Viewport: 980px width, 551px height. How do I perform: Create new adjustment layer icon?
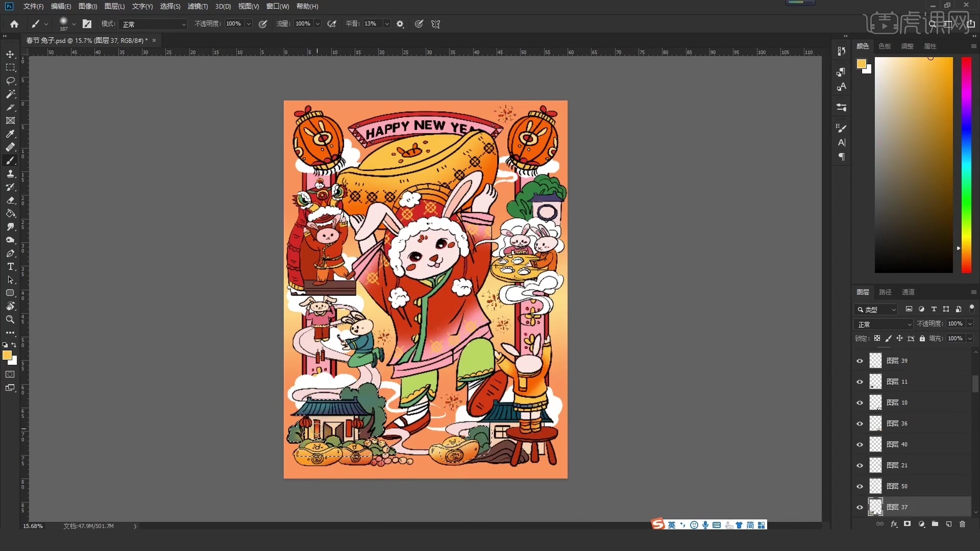coord(921,524)
